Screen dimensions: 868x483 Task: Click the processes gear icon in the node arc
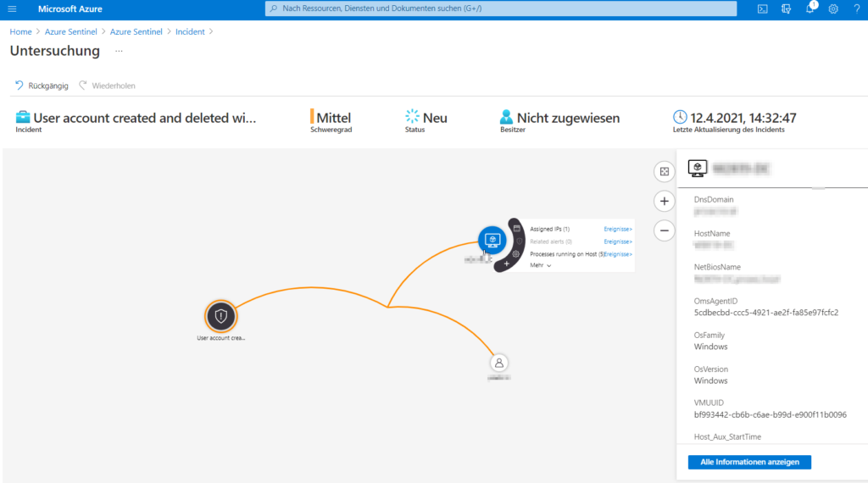[516, 254]
